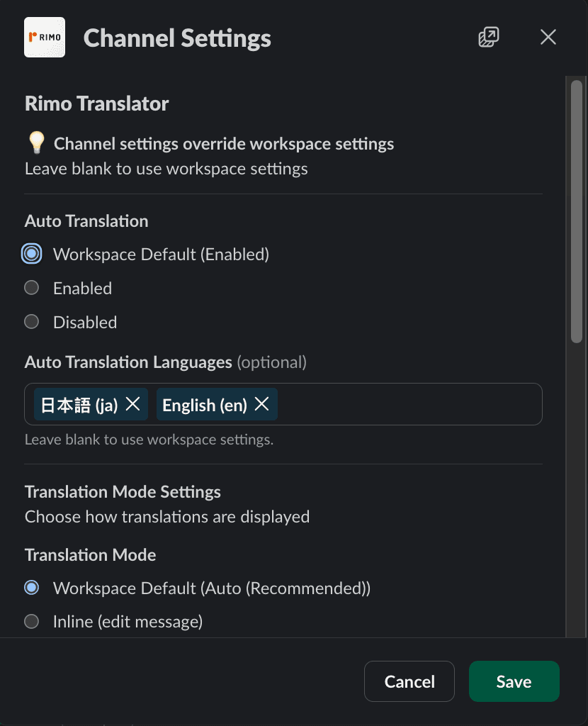Open settings in a pop-out window
Screen dimensions: 588x726
pyautogui.click(x=488, y=37)
